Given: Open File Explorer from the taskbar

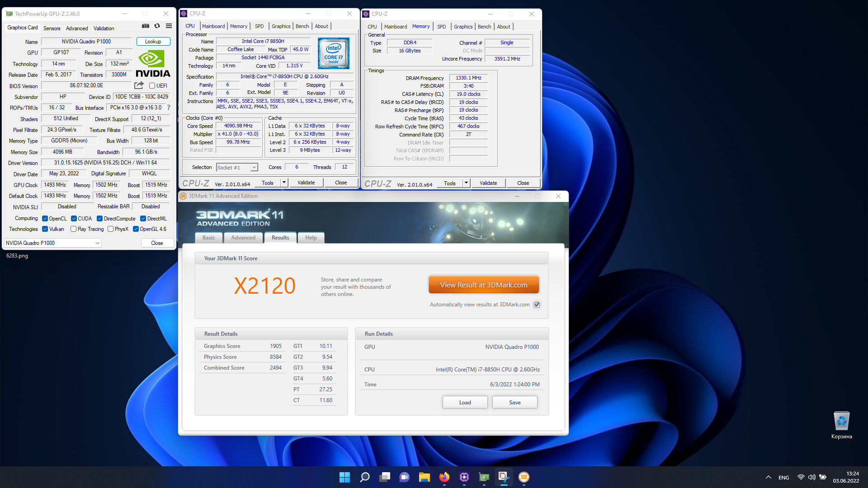Looking at the screenshot, I should 424,477.
